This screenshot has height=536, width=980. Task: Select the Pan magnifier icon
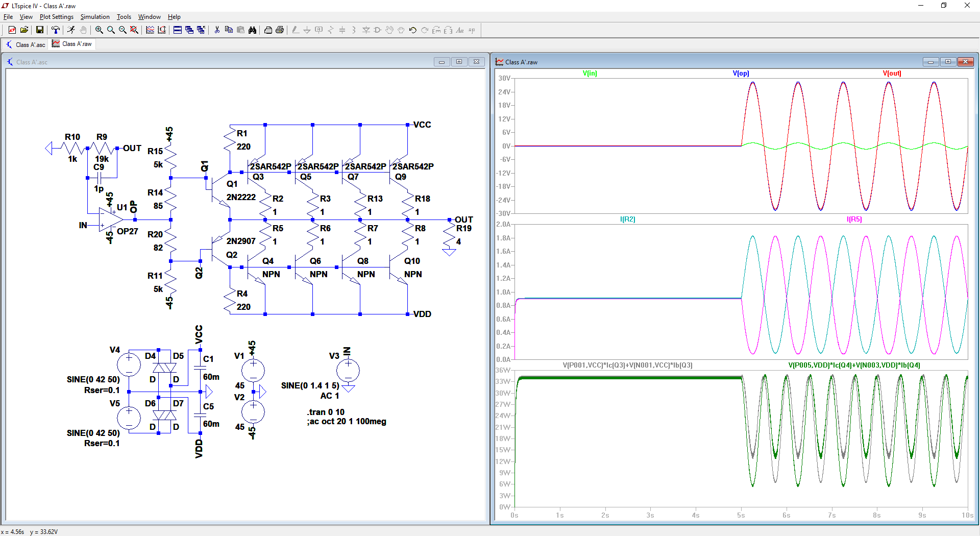(111, 30)
